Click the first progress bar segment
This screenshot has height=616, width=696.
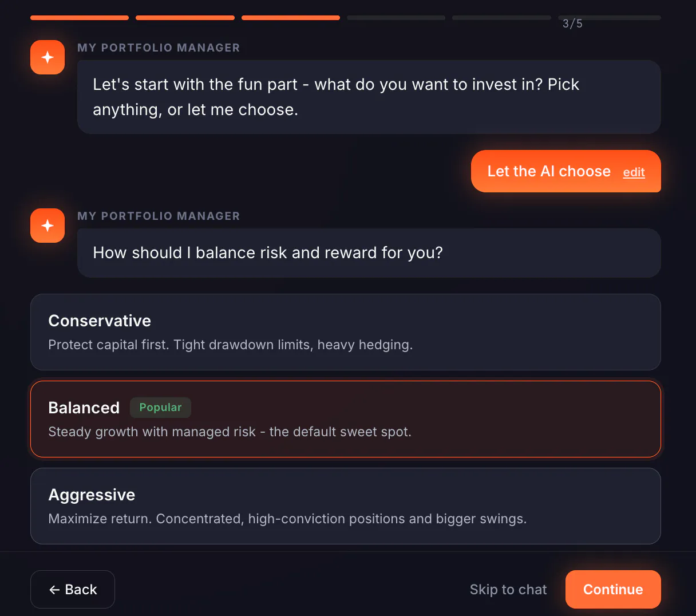(x=80, y=18)
